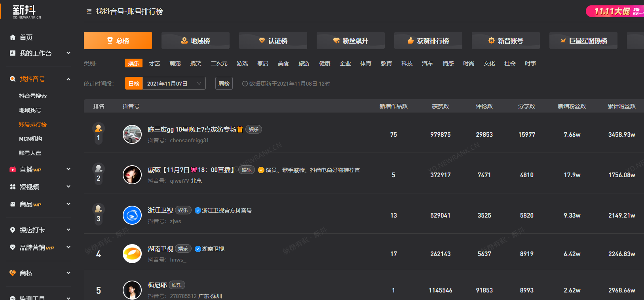Click 新增粉丝数 column header
The image size is (644, 300).
pyautogui.click(x=572, y=106)
